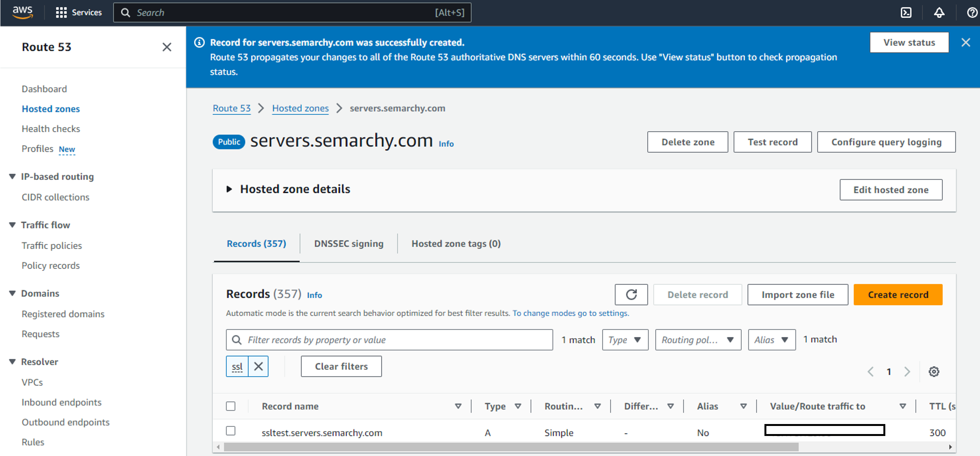Screen dimensions: 980x456
Task: Expand Hosted zone details section
Action: click(x=229, y=189)
